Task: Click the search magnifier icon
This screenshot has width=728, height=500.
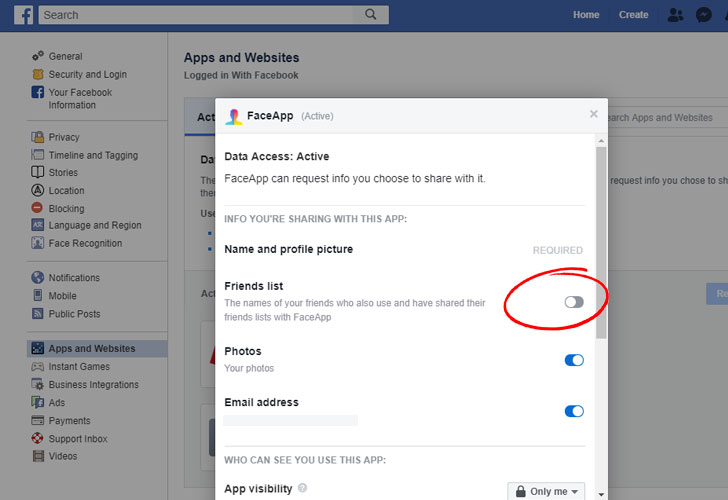Action: [x=370, y=14]
